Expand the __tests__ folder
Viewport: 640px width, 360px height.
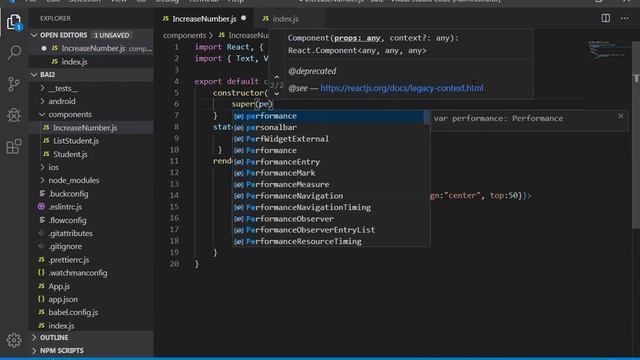tap(42, 88)
